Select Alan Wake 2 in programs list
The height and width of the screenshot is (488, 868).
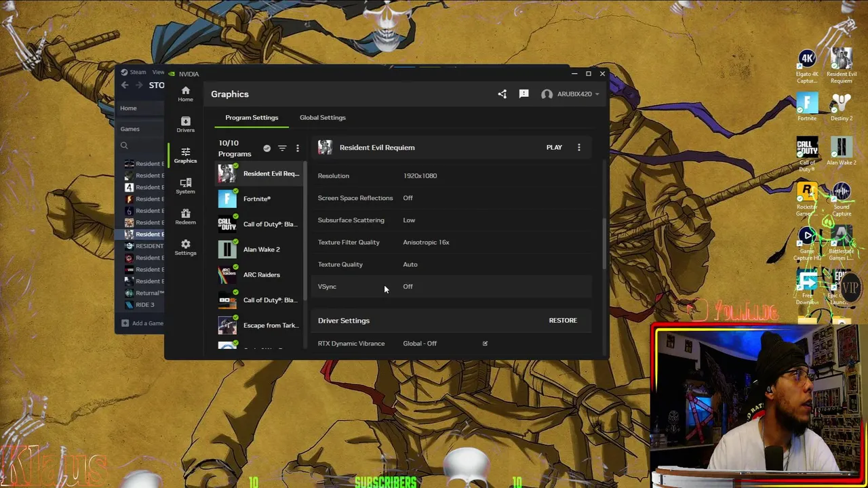click(258, 249)
